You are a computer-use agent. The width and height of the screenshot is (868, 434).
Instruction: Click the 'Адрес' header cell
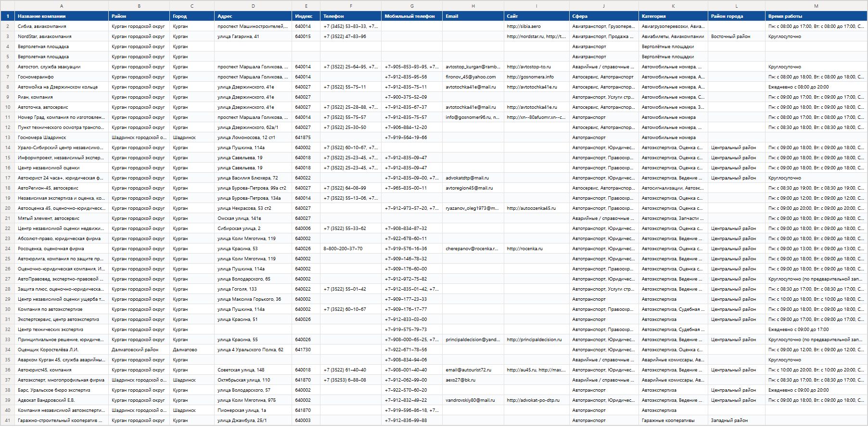click(x=253, y=16)
